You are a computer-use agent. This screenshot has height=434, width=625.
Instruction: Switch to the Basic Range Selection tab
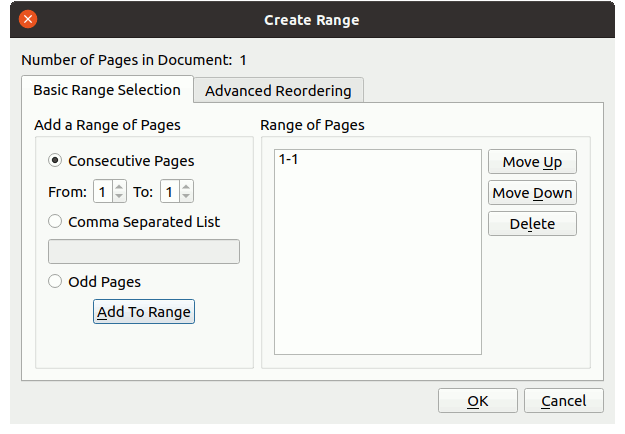[107, 90]
